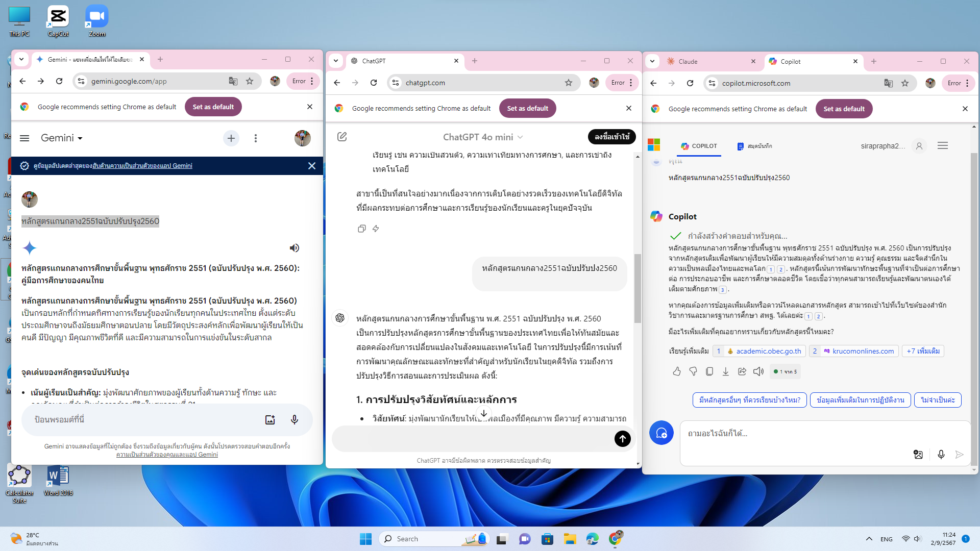
Task: Open Copilot hamburger menu at top right
Action: [x=942, y=146]
